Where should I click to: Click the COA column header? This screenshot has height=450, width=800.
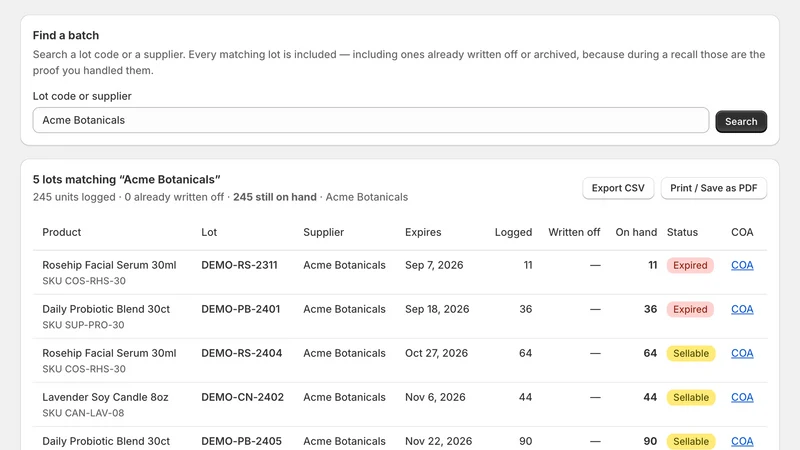pos(742,232)
